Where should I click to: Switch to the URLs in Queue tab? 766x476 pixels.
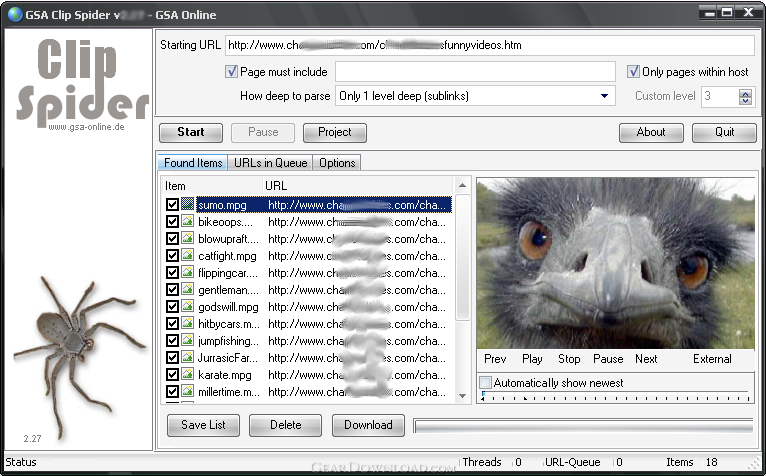tap(270, 163)
